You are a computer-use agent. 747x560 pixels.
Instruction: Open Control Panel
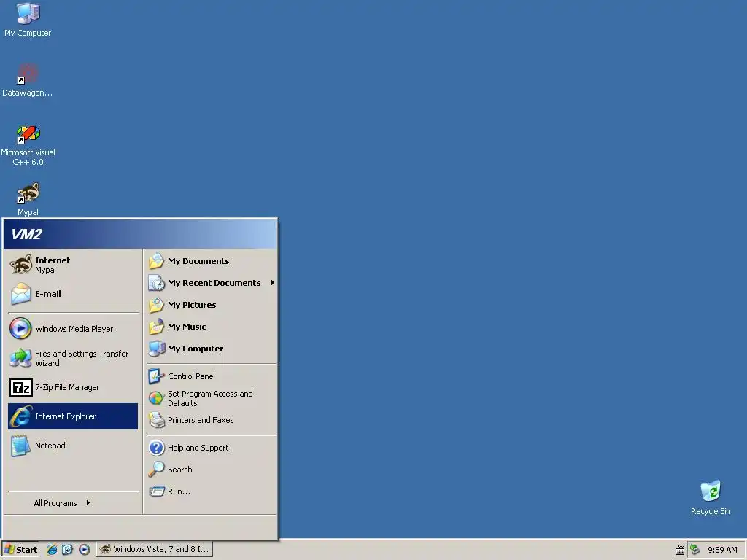(212, 376)
